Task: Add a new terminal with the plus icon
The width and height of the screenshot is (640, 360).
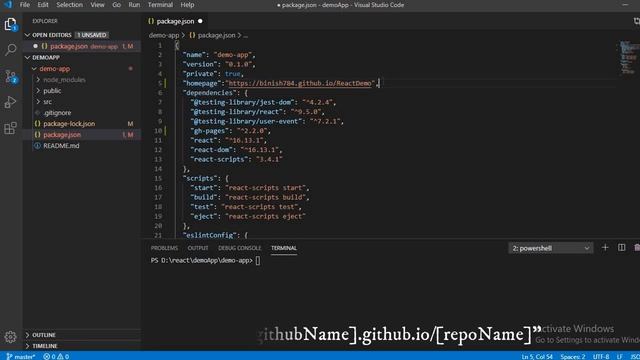Action: 605,248
